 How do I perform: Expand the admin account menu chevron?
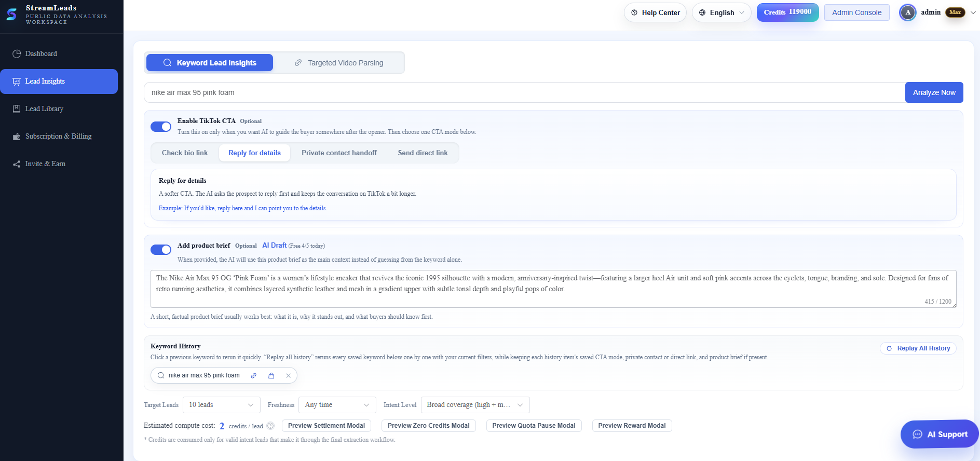point(973,12)
